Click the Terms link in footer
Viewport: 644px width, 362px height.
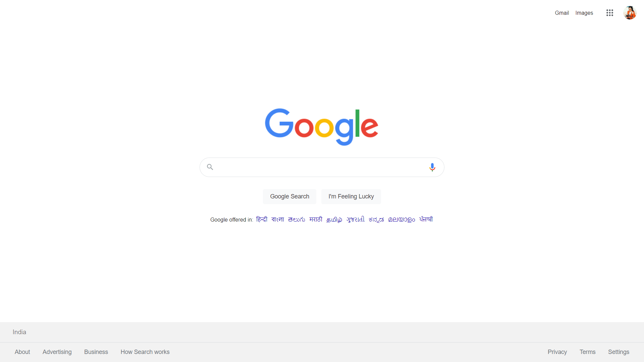[587, 352]
